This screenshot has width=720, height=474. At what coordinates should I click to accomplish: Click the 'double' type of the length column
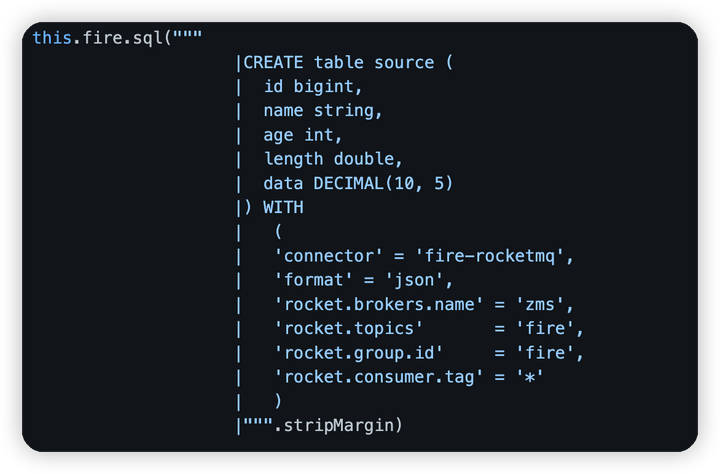(362, 158)
